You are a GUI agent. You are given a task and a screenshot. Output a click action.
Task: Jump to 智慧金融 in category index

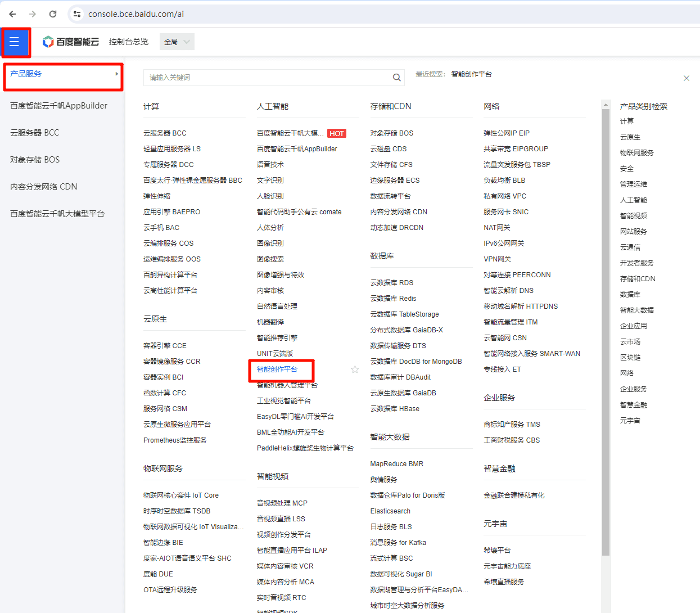coord(634,405)
